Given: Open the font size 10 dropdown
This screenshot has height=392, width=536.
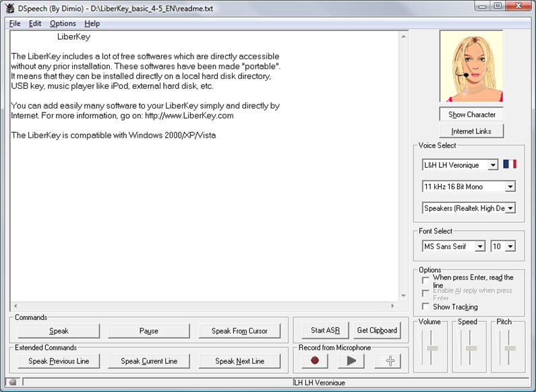Looking at the screenshot, I should [510, 247].
